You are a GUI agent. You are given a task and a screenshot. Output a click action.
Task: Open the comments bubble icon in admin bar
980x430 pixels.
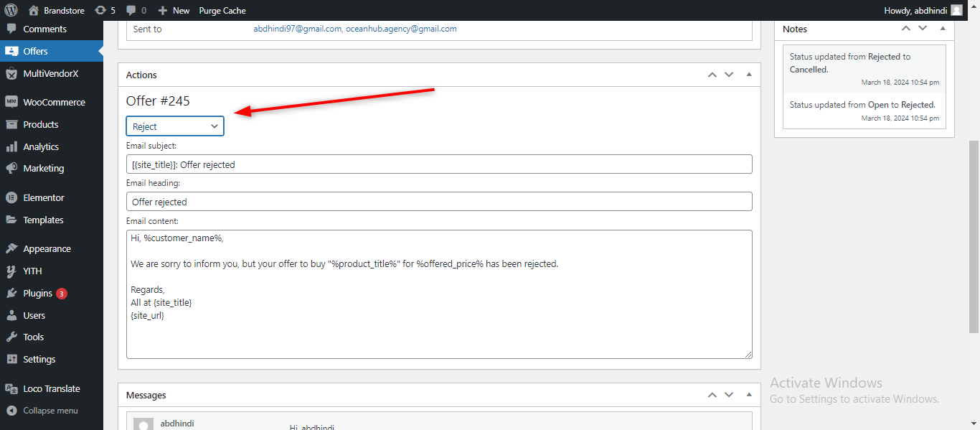[x=131, y=10]
